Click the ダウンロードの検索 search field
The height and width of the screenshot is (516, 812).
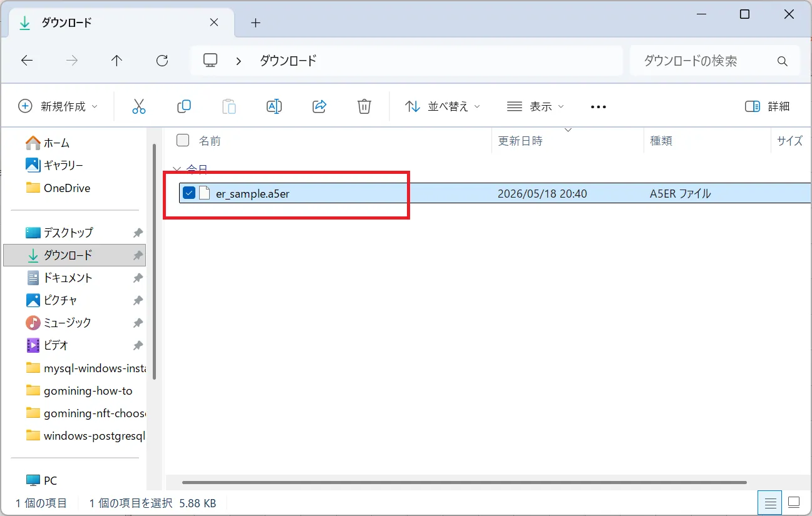point(715,61)
